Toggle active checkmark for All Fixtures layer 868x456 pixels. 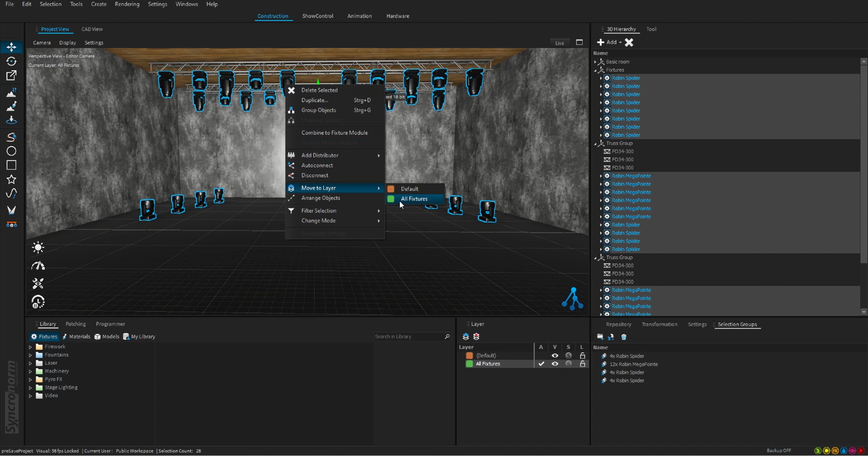coord(541,364)
